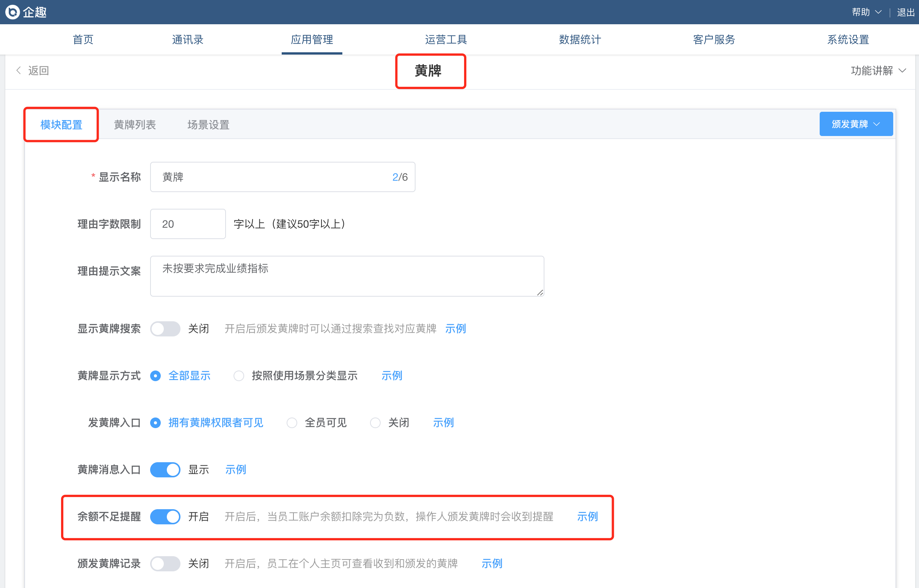Viewport: 919px width, 588px height.
Task: Disable the 余额不足提醒 switch
Action: tap(165, 516)
